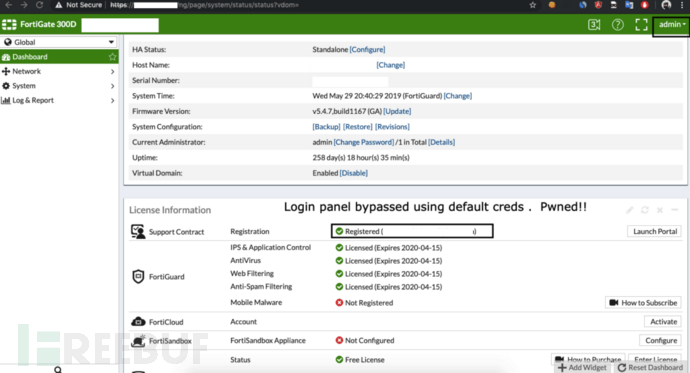The height and width of the screenshot is (373, 690).
Task: Click the FortiSandbox Not Configured red icon
Action: pos(339,340)
